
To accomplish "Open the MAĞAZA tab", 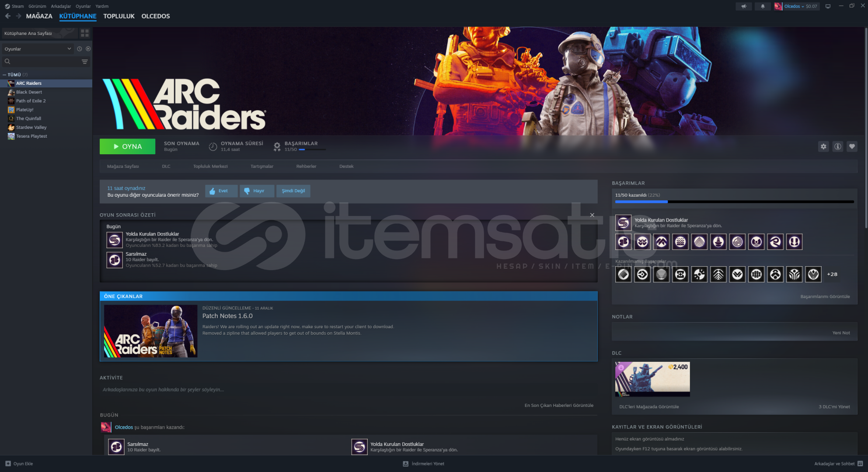I will tap(39, 16).
